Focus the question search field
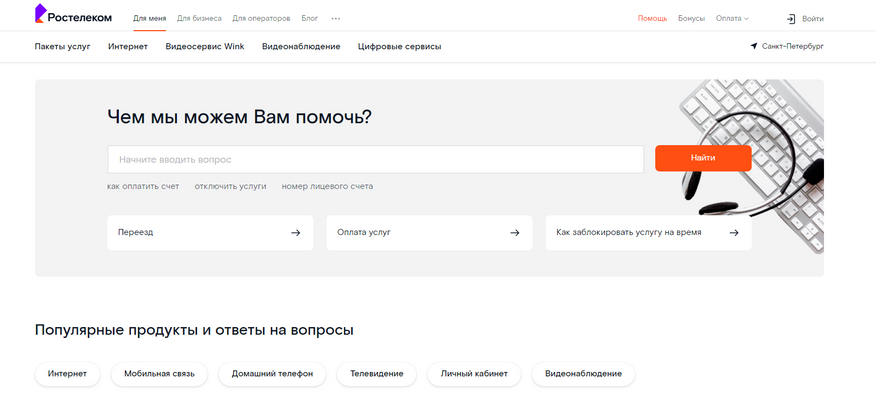 click(x=375, y=159)
